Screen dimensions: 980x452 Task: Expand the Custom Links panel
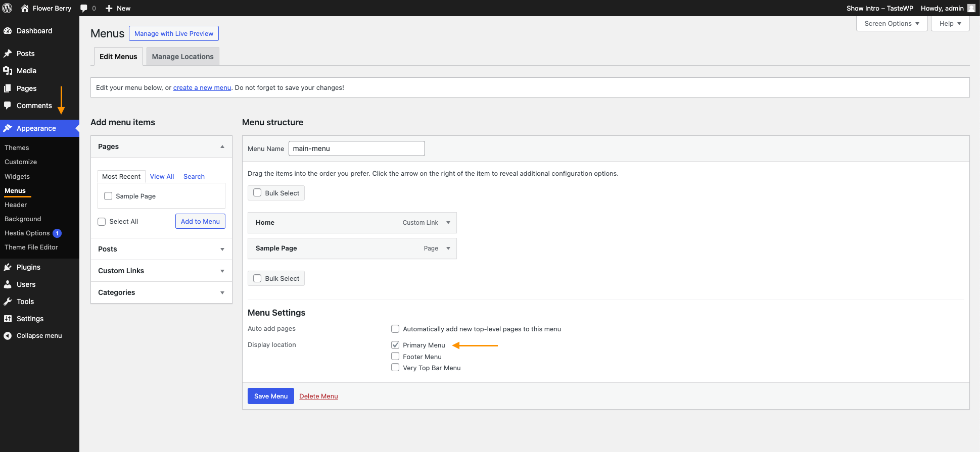[x=222, y=271]
